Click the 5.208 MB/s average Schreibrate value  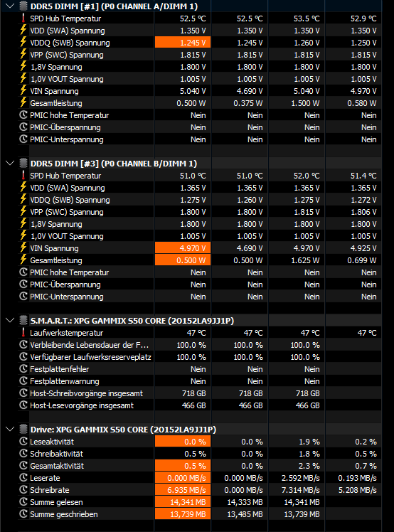coord(357,490)
